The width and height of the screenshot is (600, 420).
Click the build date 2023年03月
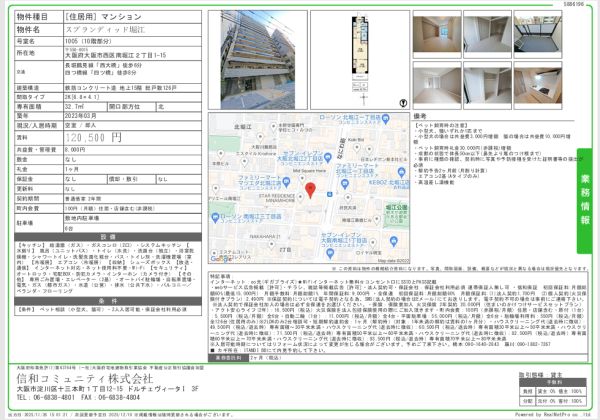point(81,116)
